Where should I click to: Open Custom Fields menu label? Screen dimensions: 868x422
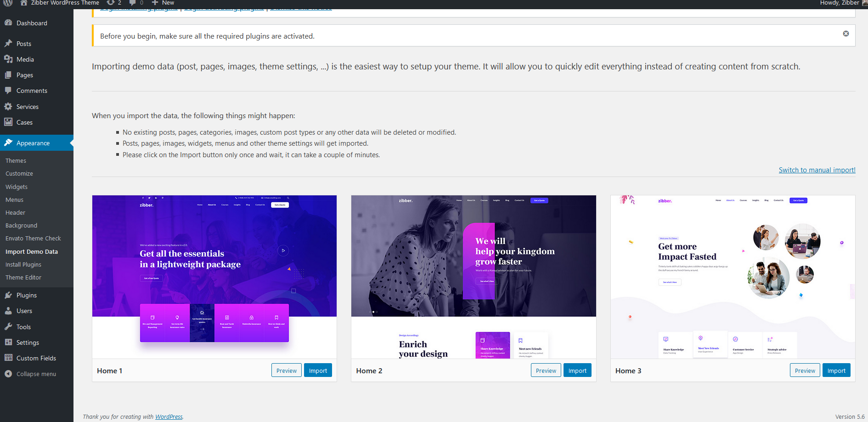tap(36, 358)
